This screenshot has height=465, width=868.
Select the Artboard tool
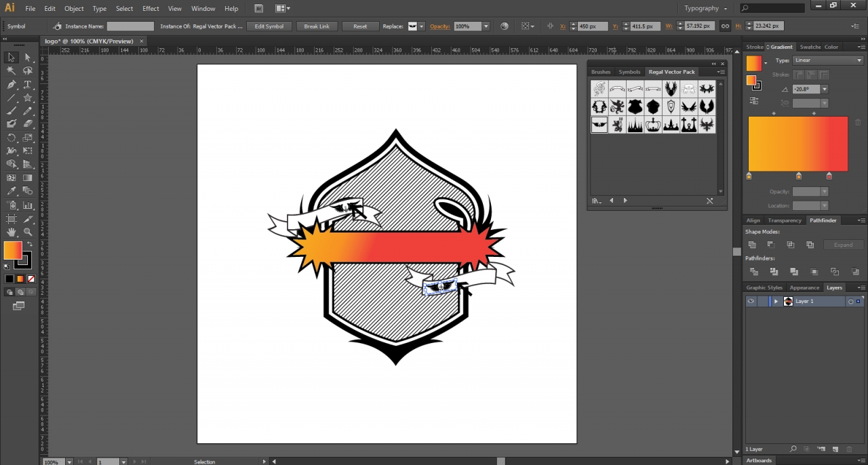tap(12, 219)
